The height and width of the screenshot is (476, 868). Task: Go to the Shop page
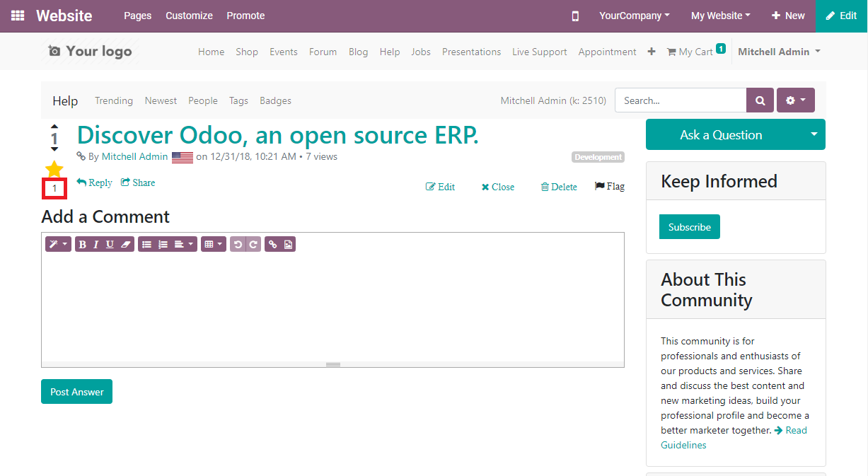[247, 52]
